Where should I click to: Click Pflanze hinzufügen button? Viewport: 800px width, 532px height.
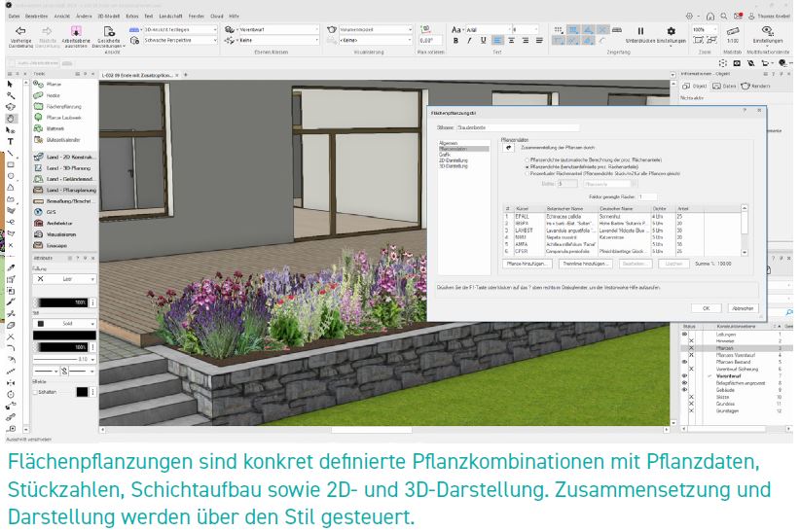click(x=527, y=264)
